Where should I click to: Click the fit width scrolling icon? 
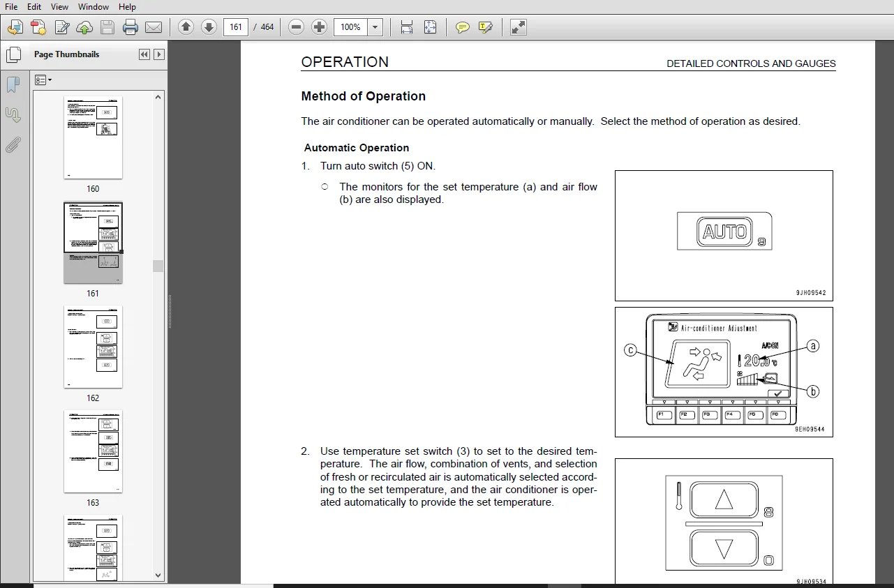[x=407, y=27]
